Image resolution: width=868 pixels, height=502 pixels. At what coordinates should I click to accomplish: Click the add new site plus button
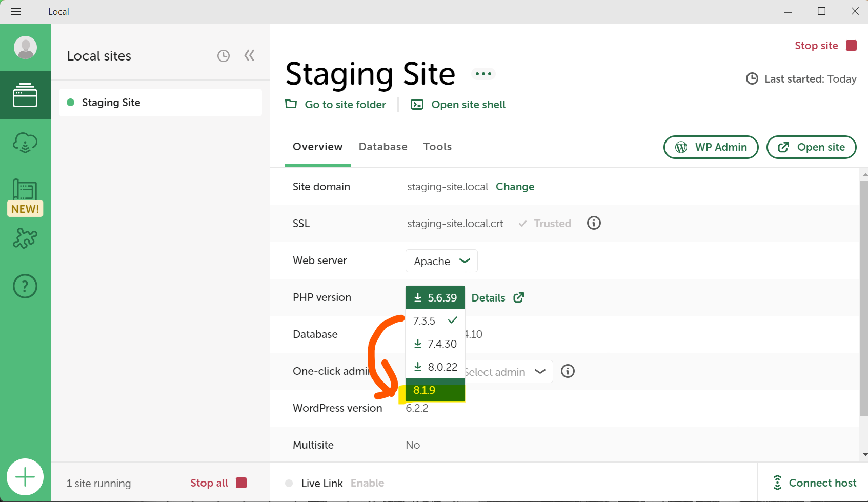point(25,477)
